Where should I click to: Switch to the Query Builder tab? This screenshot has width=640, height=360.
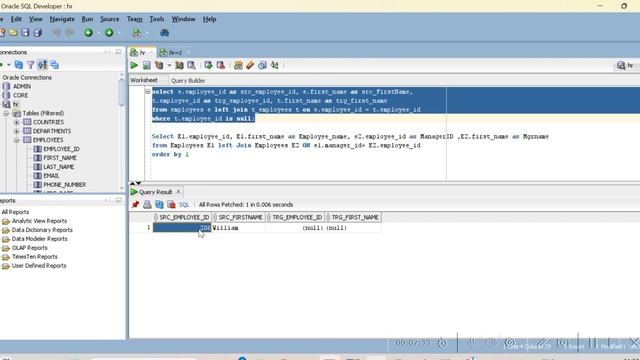pos(188,80)
